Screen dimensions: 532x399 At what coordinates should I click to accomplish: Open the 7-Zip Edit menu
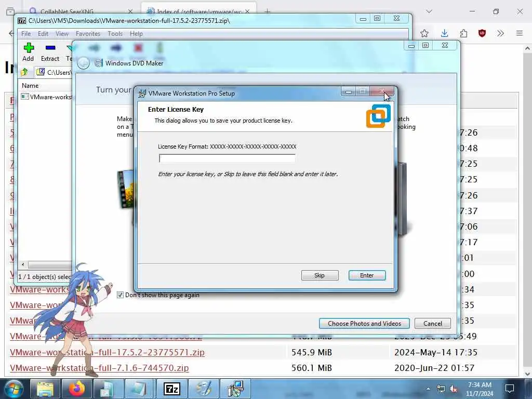[x=43, y=34]
